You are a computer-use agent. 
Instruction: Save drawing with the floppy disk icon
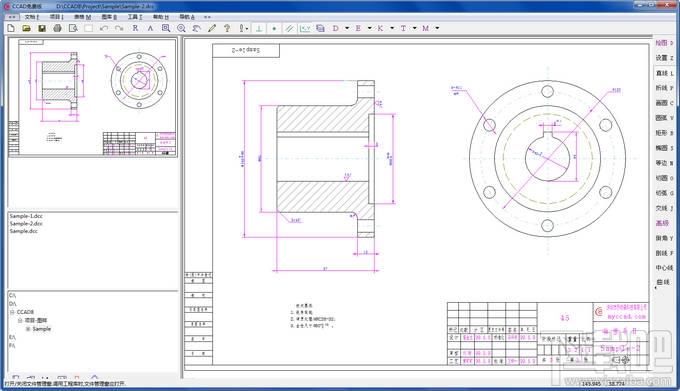click(x=42, y=28)
